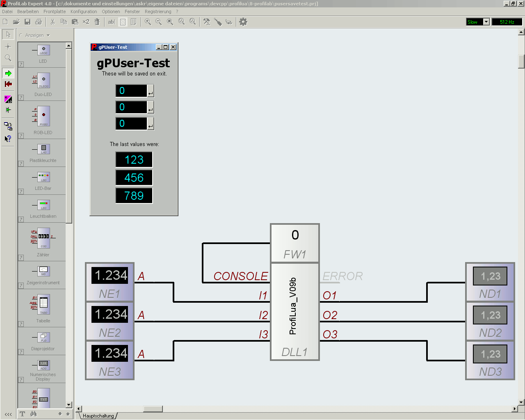Open the Slow speed dropdown
This screenshot has height=420, width=525.
pyautogui.click(x=486, y=22)
